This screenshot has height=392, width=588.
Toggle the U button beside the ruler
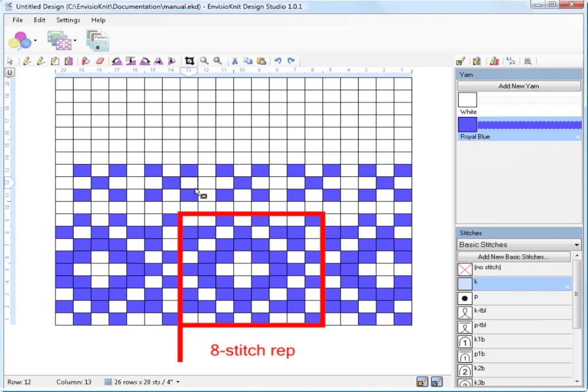[10, 72]
